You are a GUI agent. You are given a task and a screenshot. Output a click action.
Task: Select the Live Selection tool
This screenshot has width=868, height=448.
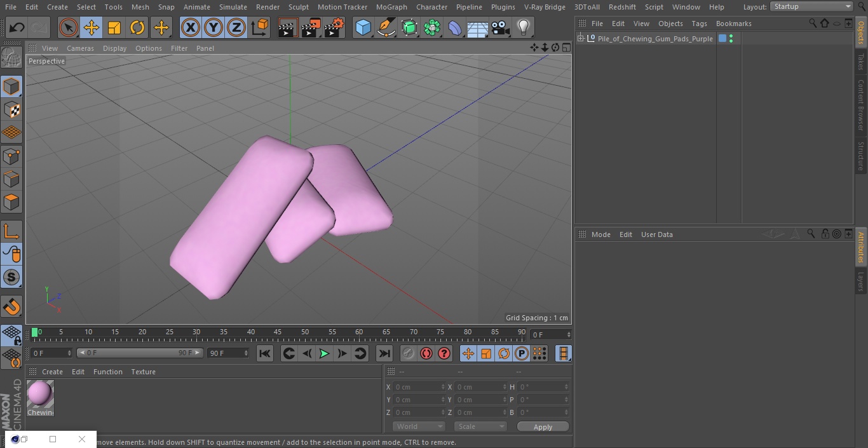(69, 28)
